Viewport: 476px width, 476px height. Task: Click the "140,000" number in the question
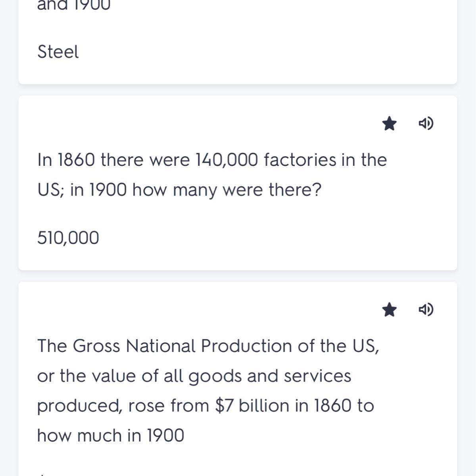click(x=227, y=160)
